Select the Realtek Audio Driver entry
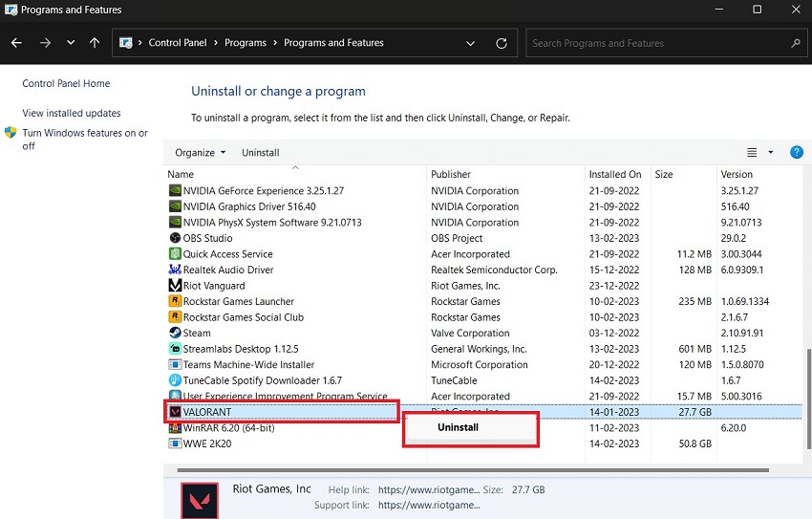 (x=228, y=270)
